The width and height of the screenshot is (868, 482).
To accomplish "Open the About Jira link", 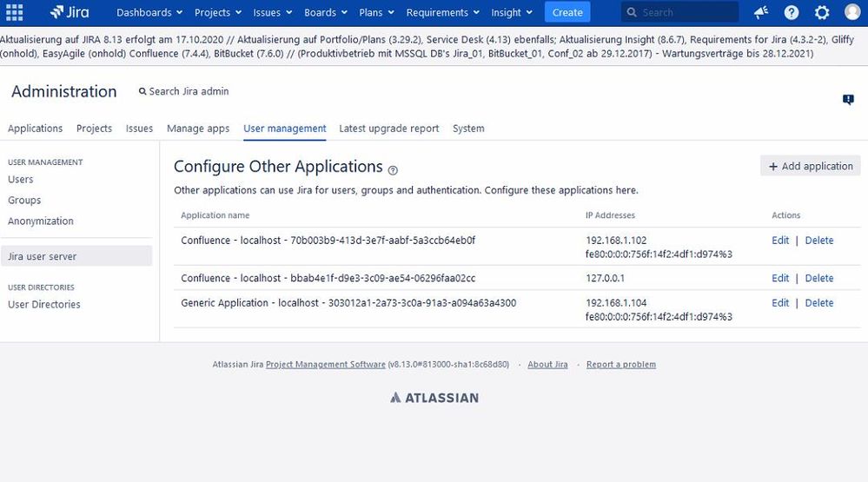I will tap(547, 364).
